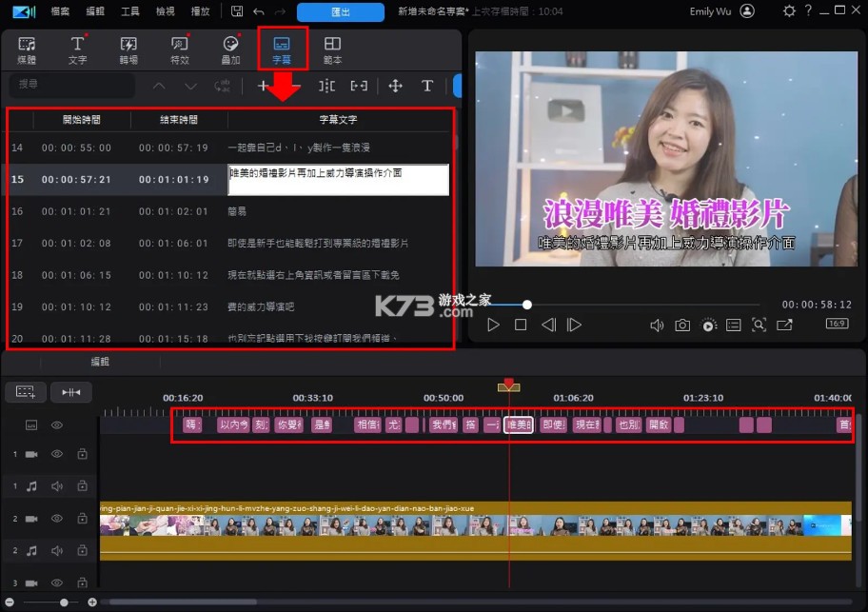Click the 疊加 (Overlay) panel icon
Screen dimensions: 868x612
[x=231, y=48]
